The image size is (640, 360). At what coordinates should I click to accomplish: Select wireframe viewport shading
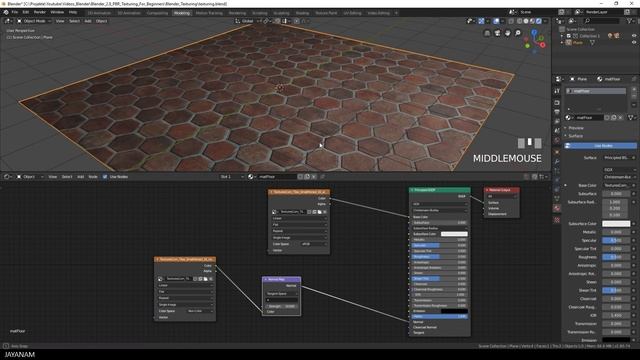pyautogui.click(x=520, y=21)
